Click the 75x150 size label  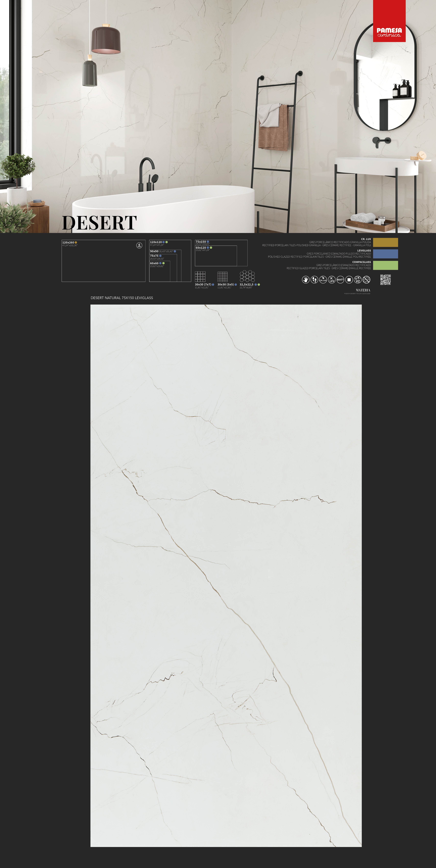click(x=201, y=242)
